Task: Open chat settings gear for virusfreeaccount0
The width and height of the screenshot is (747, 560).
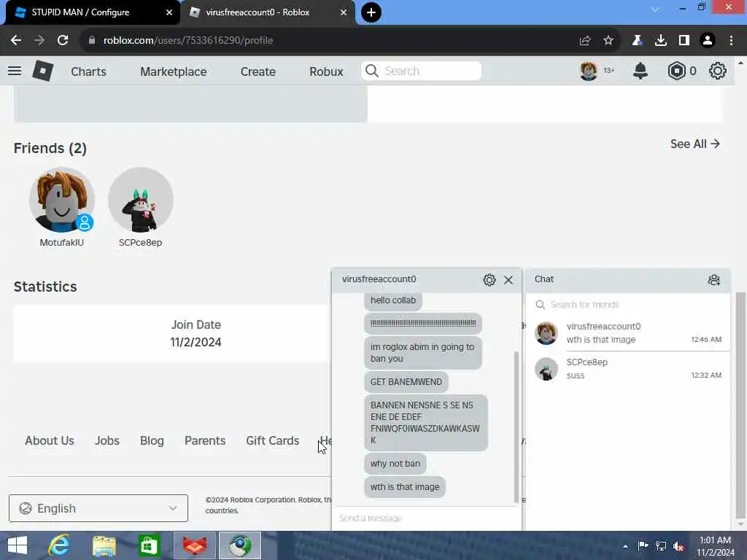Action: [x=489, y=279]
